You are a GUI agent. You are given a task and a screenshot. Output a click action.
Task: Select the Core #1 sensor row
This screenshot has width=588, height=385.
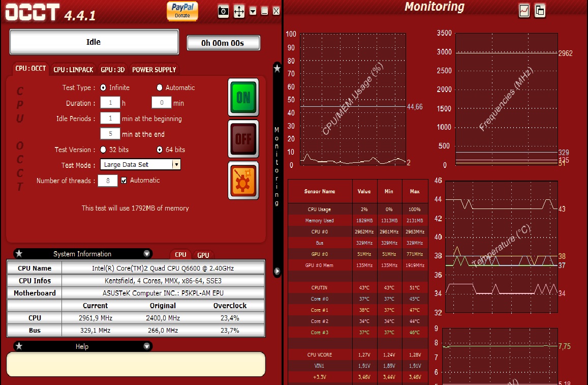[358, 310]
